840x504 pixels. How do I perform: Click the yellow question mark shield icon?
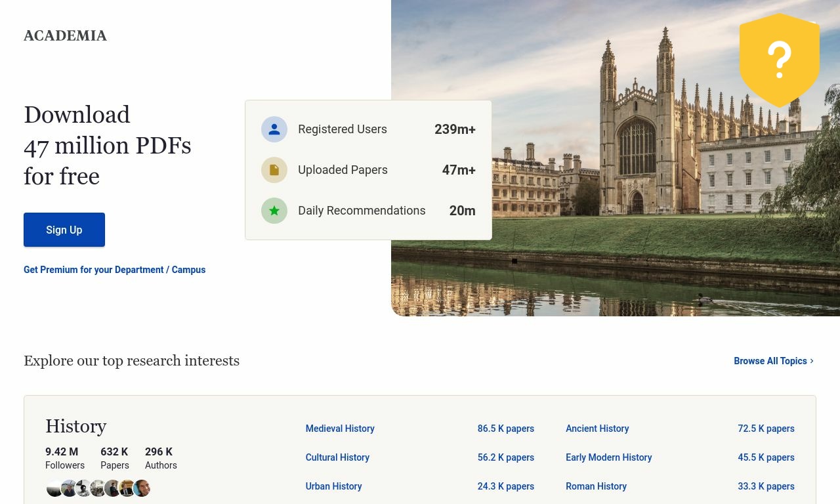[x=780, y=60]
